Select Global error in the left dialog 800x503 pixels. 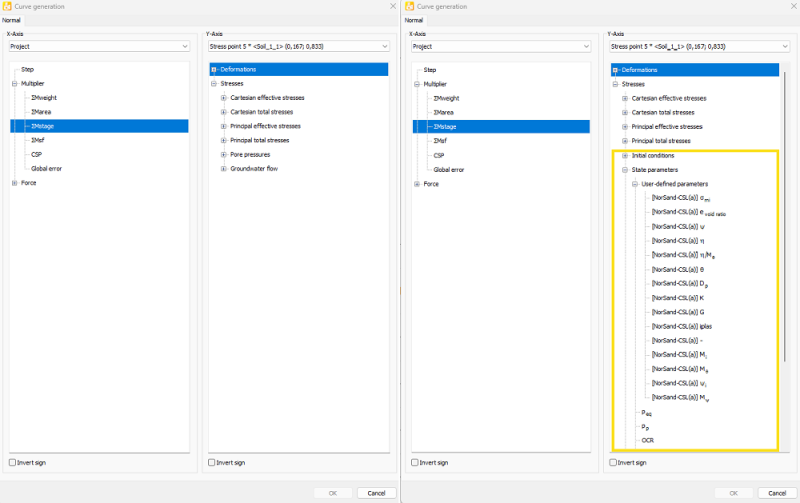coord(47,169)
